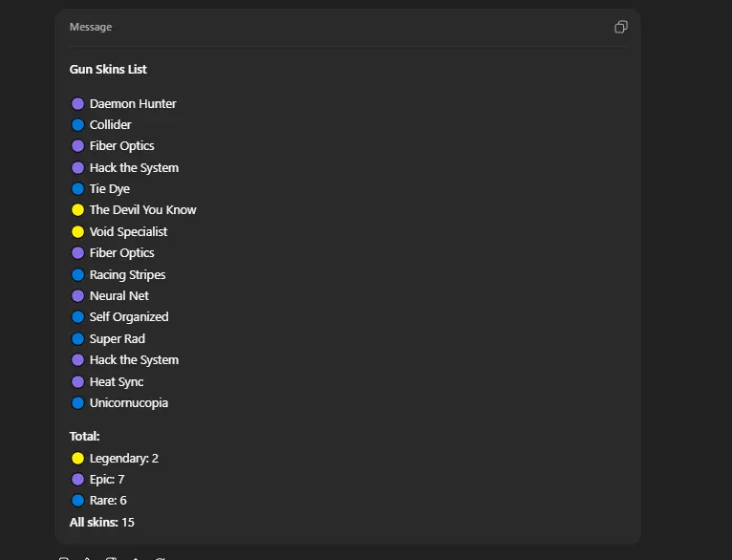732x560 pixels.
Task: Click the yellow circle beside Void Specialist
Action: coord(78,232)
